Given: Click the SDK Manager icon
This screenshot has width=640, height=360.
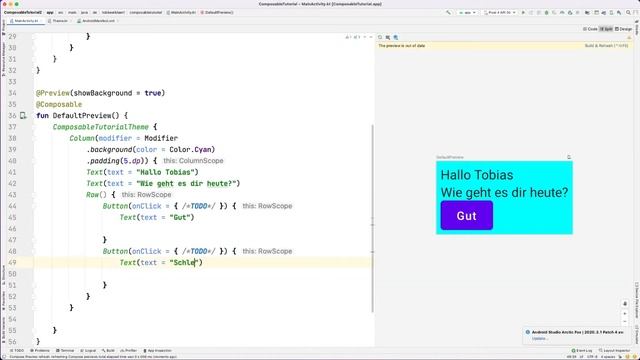Looking at the screenshot, I should (x=619, y=13).
